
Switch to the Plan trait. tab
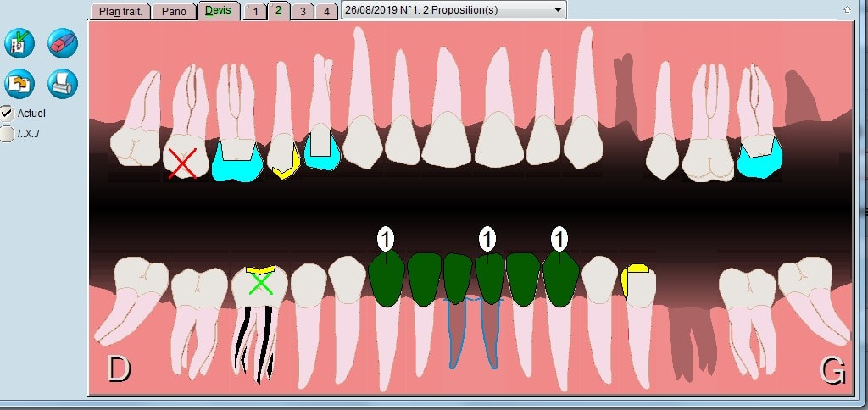120,12
